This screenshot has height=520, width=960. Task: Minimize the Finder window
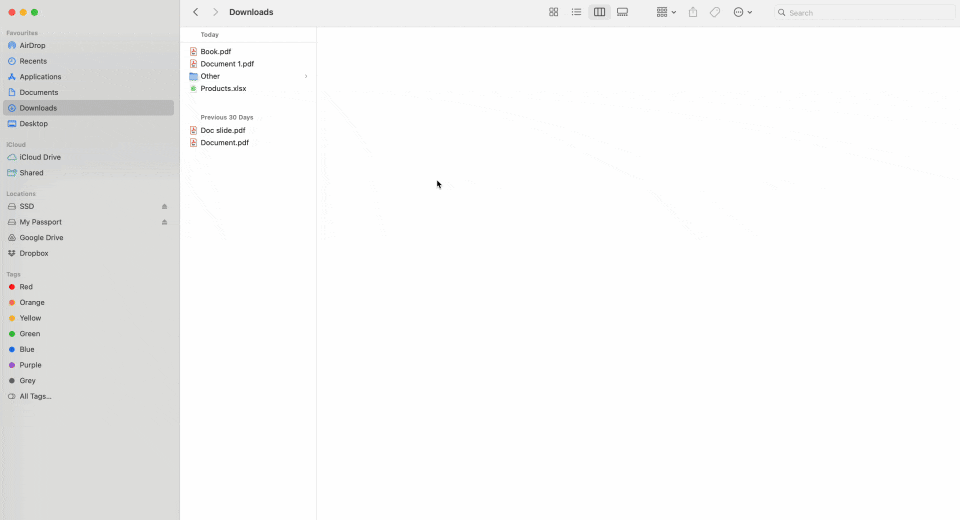click(23, 12)
